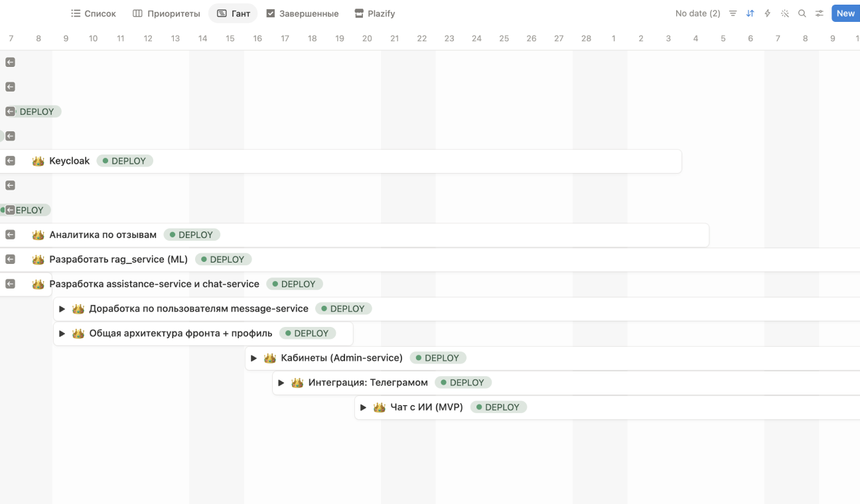The image size is (860, 504).
Task: Switch to the Список view tab
Action: tap(94, 13)
